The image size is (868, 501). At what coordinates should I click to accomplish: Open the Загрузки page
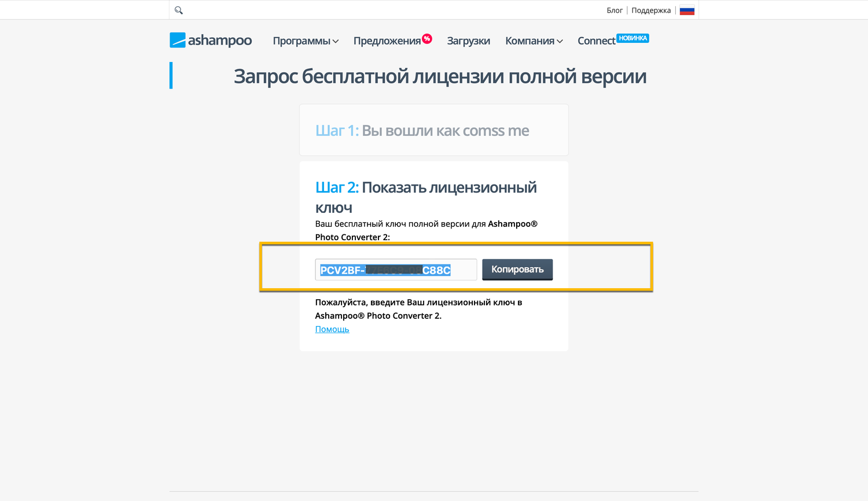[469, 40]
